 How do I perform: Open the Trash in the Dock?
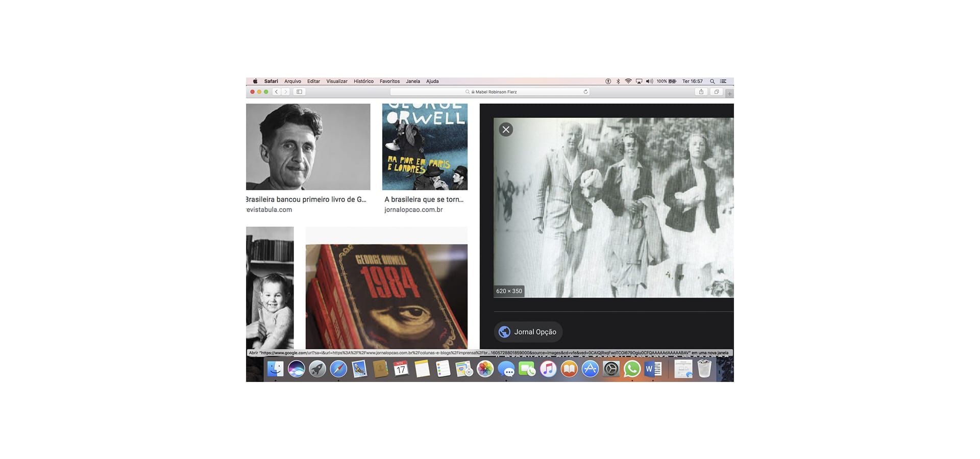704,369
